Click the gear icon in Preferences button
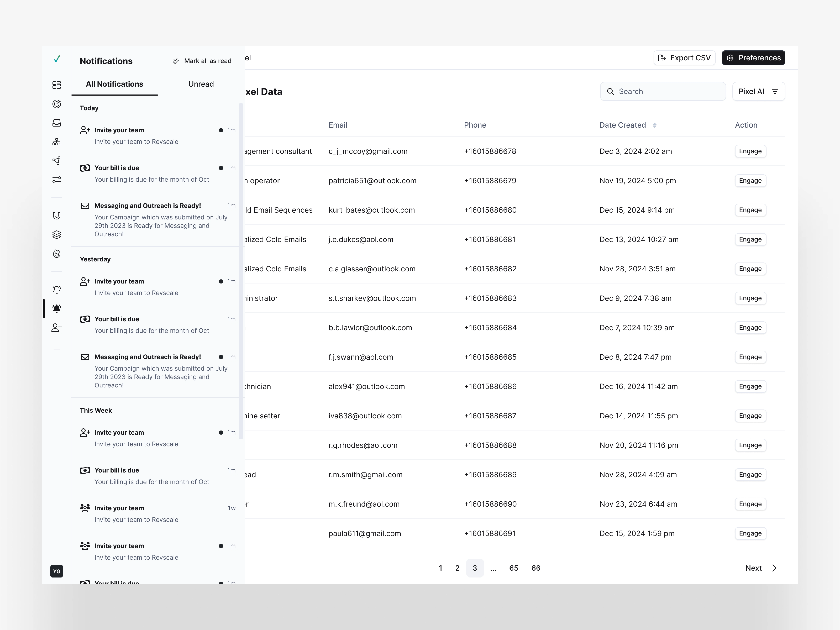The height and width of the screenshot is (630, 840). (730, 58)
